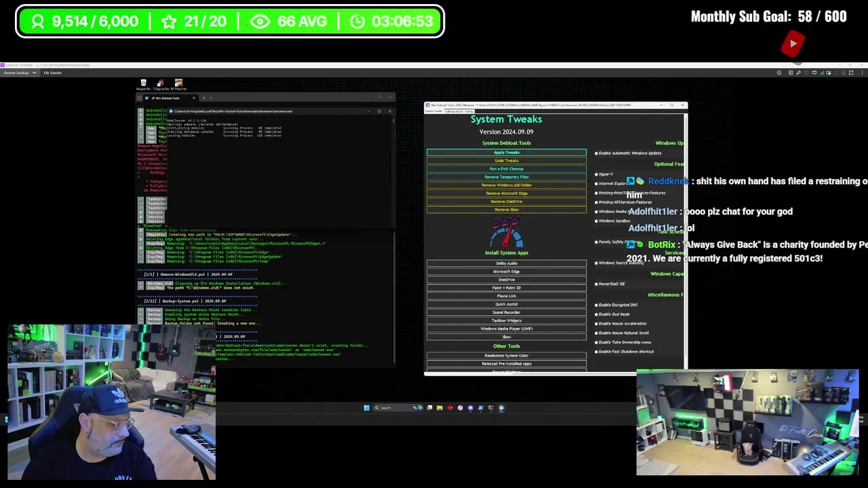Click the Undo Tweaks button
This screenshot has width=868, height=488.
point(507,161)
